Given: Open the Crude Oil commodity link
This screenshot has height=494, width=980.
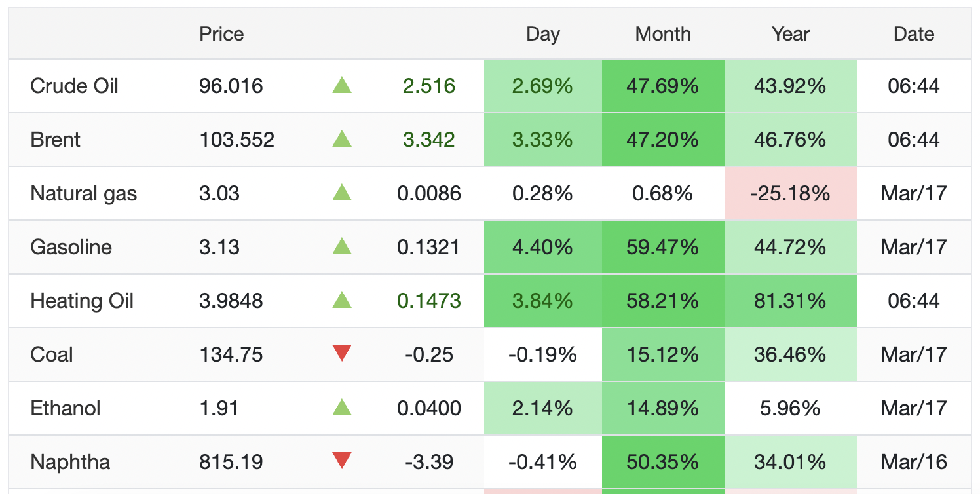Looking at the screenshot, I should (75, 86).
